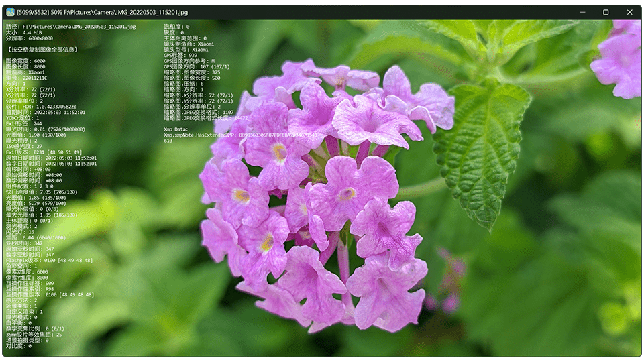The height and width of the screenshot is (362, 644).
Task: Click the 分辨率: 6000x8000 line
Action: pyautogui.click(x=29, y=38)
